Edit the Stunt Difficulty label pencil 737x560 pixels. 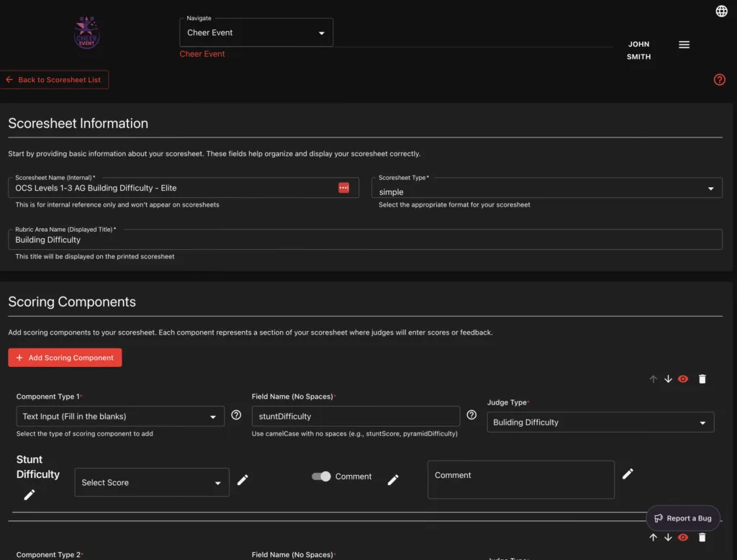30,494
